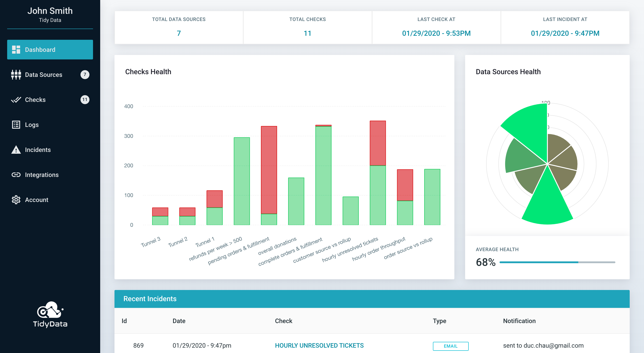Click the hourly order throughput red segment
This screenshot has width=644, height=353.
tap(405, 185)
